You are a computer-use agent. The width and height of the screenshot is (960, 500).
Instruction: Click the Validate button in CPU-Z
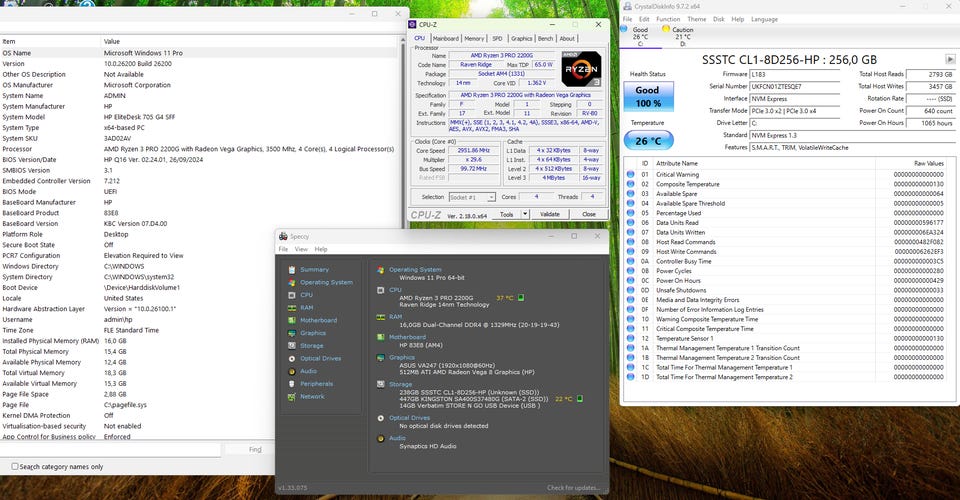549,214
